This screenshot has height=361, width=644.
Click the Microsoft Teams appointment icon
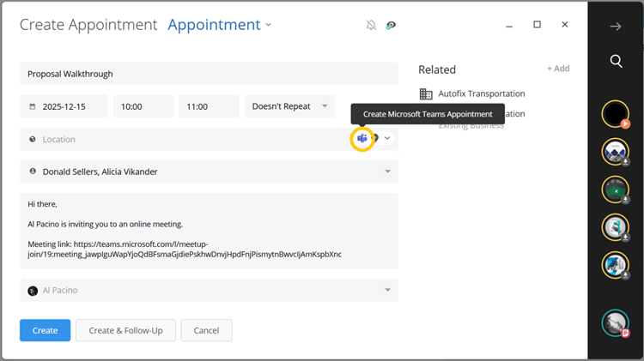point(362,139)
